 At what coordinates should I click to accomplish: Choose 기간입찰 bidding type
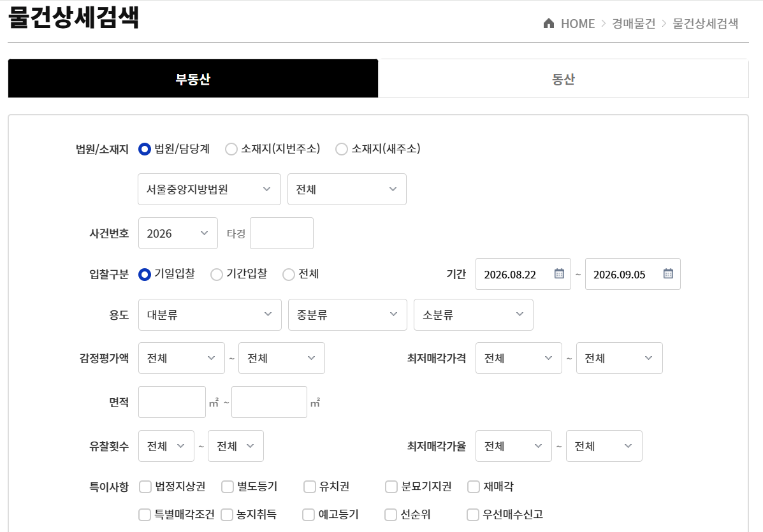[x=217, y=274]
